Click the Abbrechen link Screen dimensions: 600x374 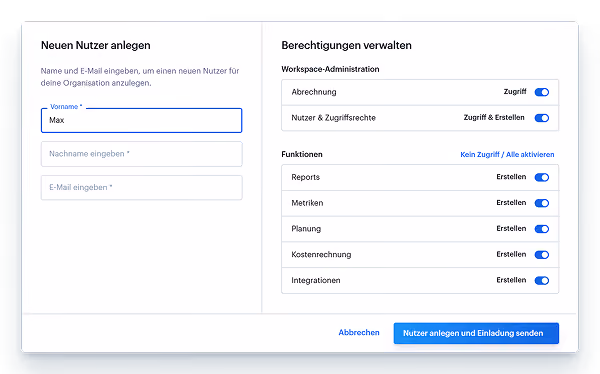[359, 333]
